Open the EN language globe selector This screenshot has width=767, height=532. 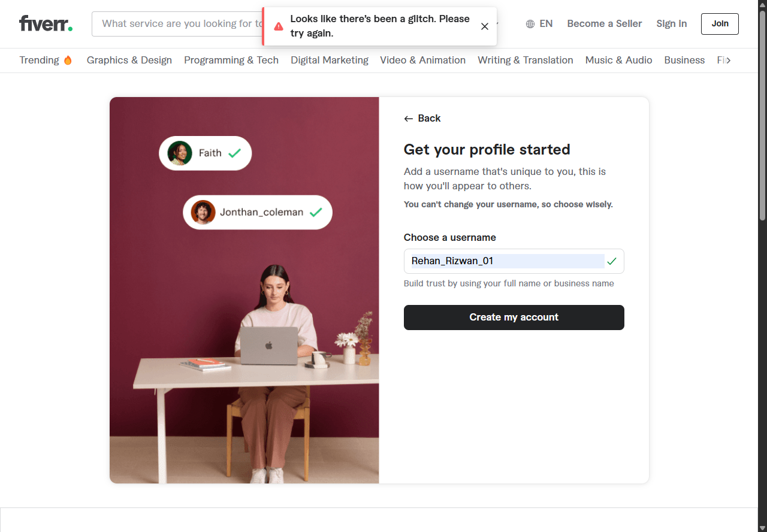click(x=539, y=24)
